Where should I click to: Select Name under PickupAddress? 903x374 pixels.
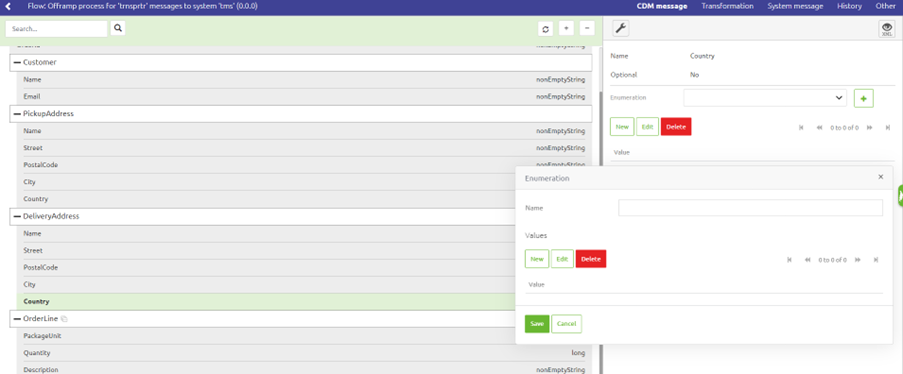[304, 131]
